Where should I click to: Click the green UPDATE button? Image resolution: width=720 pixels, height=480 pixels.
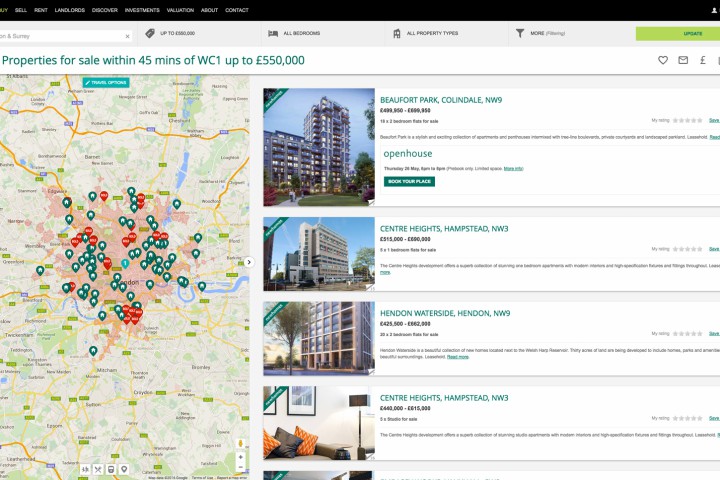[x=678, y=34]
